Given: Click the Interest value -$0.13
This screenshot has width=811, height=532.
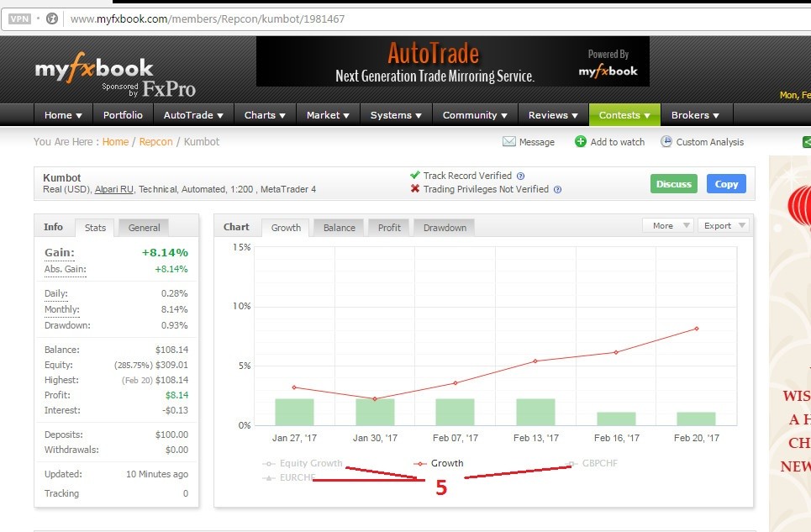Looking at the screenshot, I should (x=175, y=410).
